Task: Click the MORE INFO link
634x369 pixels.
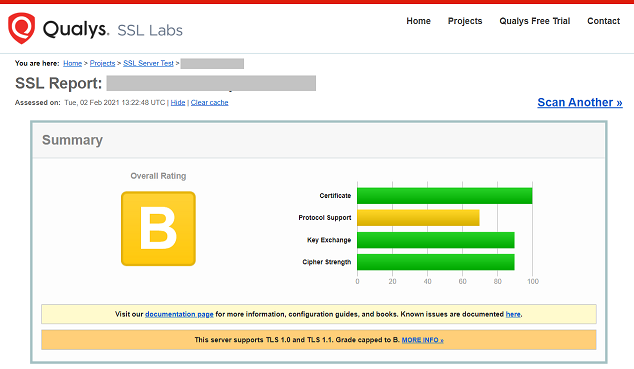Action: (x=423, y=340)
